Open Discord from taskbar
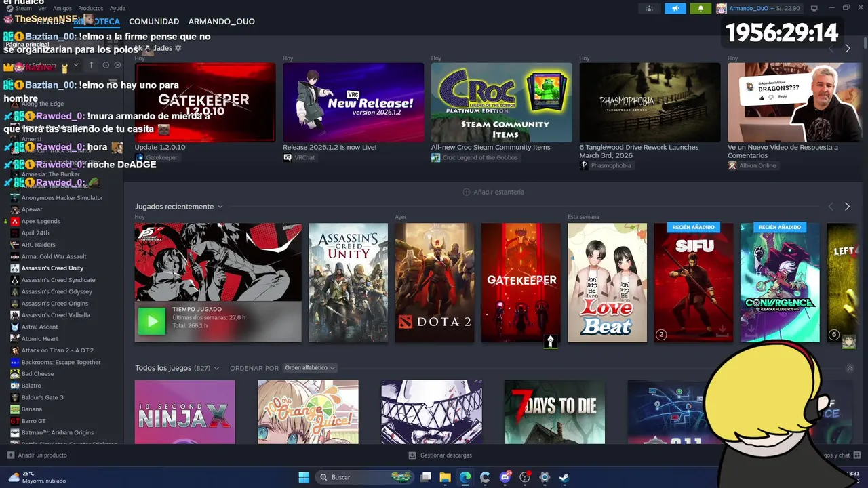 [505, 477]
